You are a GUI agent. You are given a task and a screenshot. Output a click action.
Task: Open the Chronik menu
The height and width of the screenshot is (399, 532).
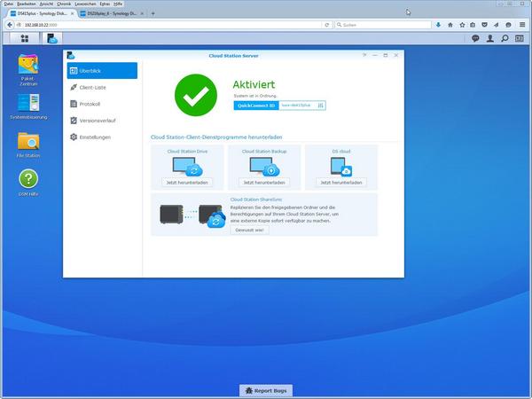coord(64,4)
